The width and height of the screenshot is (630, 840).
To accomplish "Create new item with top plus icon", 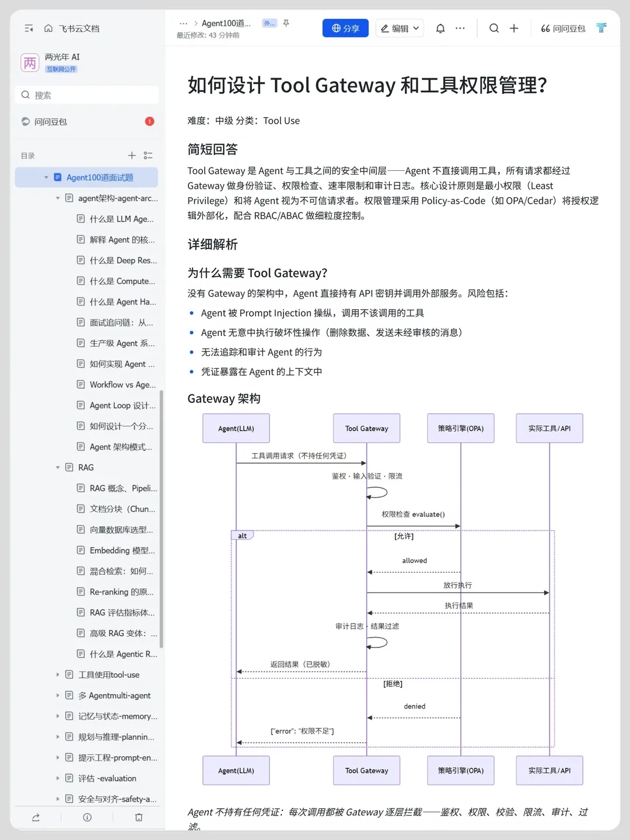I will click(514, 28).
